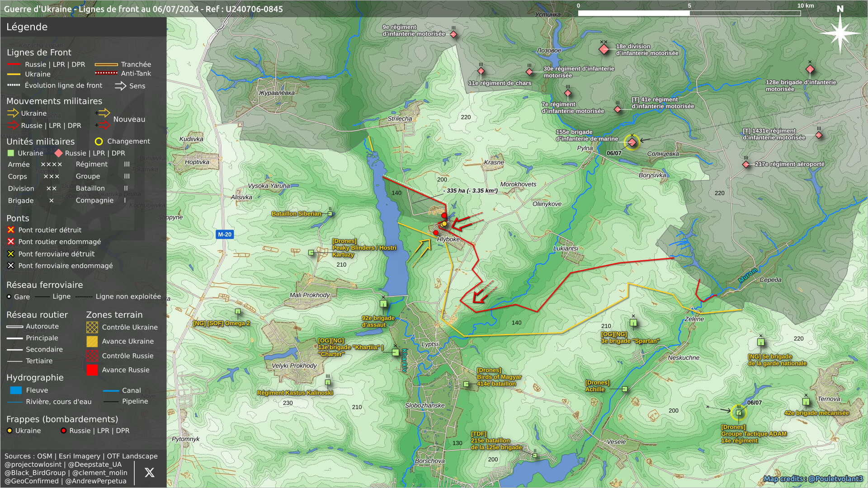Click the yellow-circled 155e brigade marine marker
The image size is (868, 488).
(x=632, y=142)
